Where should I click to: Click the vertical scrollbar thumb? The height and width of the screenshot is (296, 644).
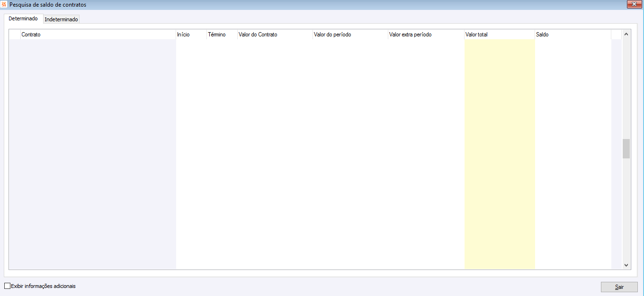tap(626, 148)
